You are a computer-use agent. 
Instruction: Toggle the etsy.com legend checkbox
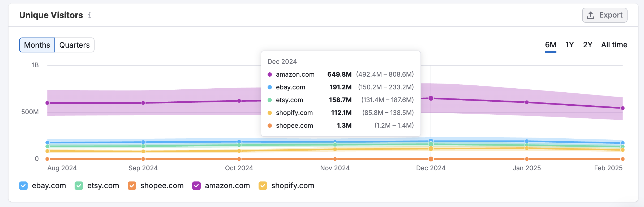pos(79,186)
